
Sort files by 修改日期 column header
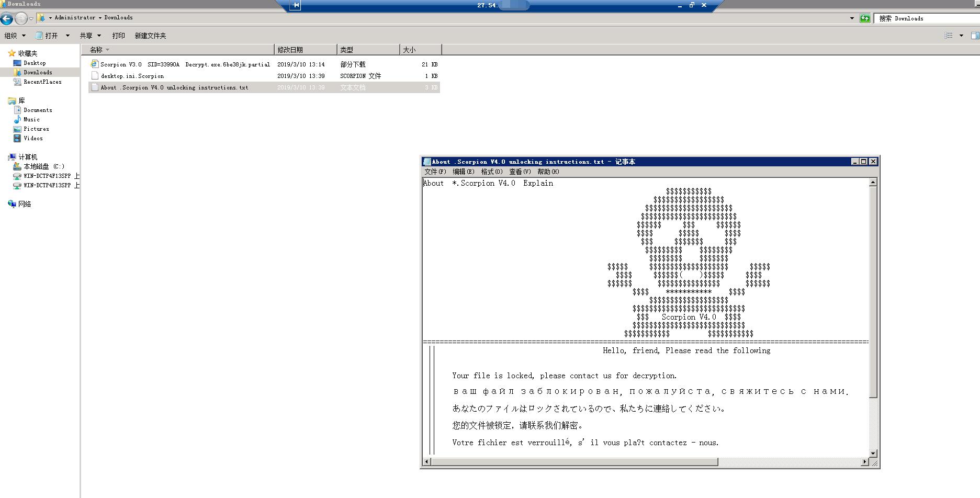point(306,50)
